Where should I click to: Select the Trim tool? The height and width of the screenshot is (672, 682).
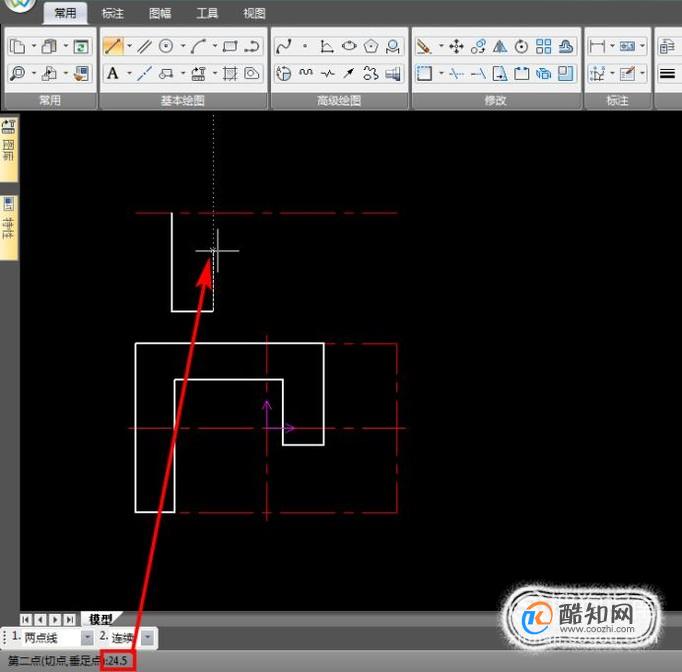click(x=456, y=73)
